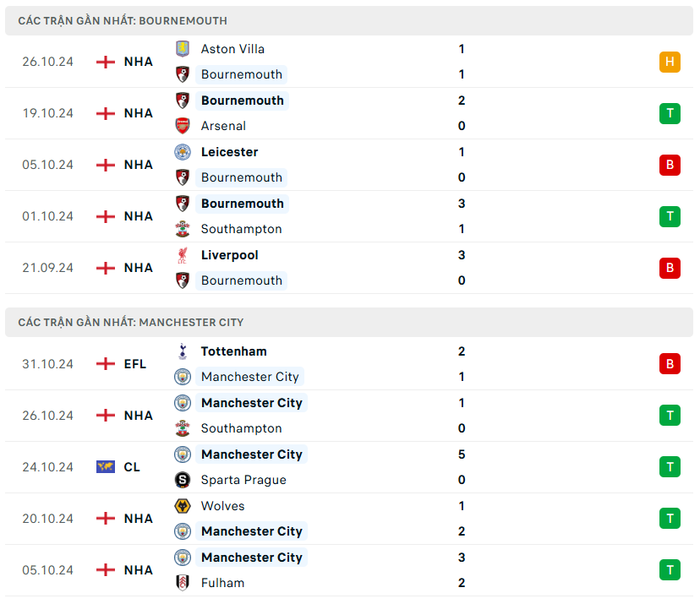
Task: Click the orange H draw result badge
Action: (670, 62)
